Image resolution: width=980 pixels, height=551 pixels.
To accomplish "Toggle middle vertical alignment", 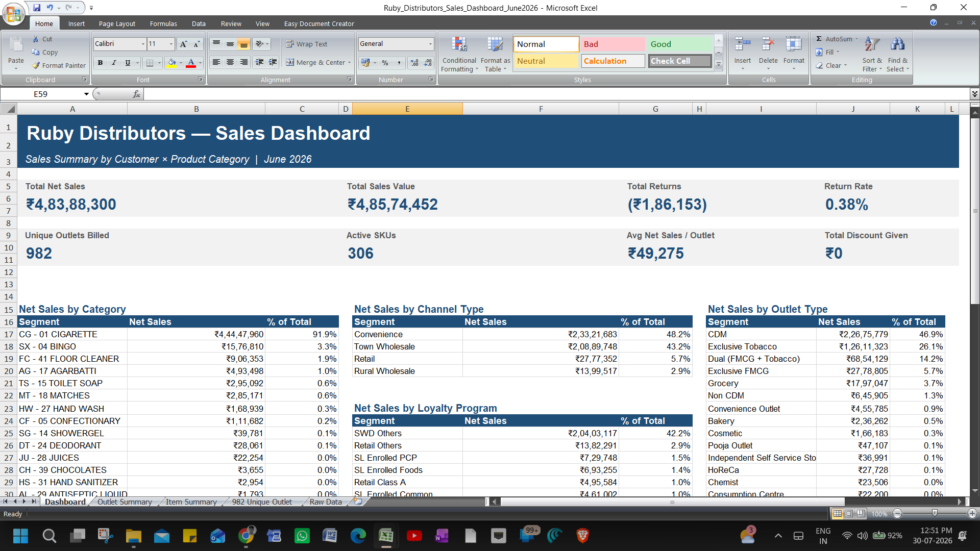I will click(230, 44).
